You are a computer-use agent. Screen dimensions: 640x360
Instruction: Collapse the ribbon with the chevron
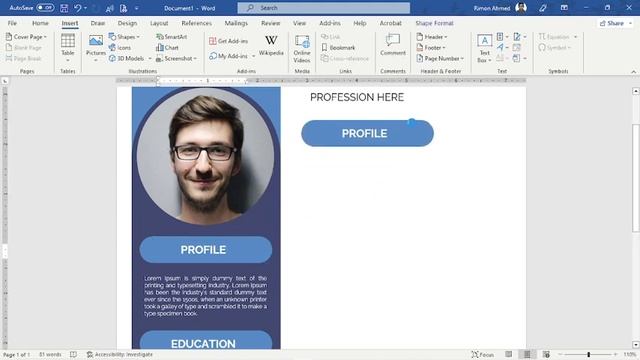[633, 71]
